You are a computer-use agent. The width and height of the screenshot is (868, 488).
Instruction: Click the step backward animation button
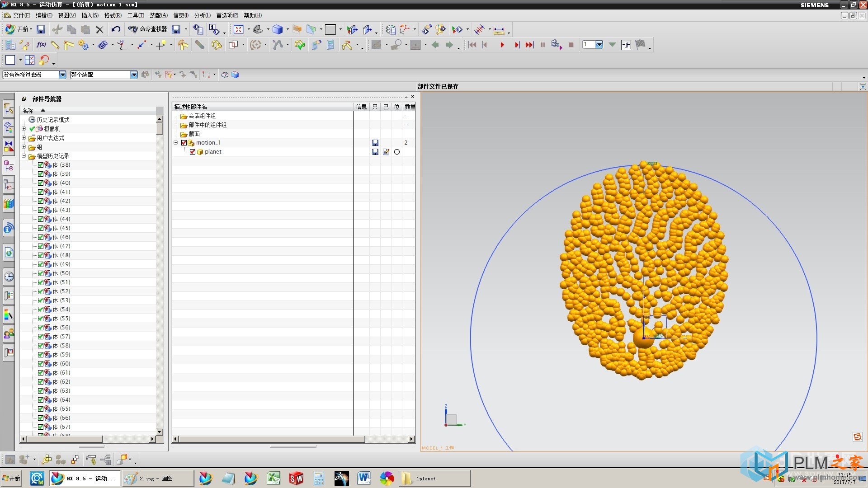tap(485, 45)
